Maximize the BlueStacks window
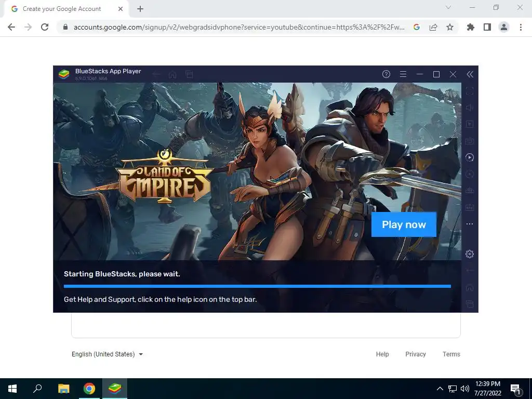This screenshot has width=532, height=399. coord(436,74)
